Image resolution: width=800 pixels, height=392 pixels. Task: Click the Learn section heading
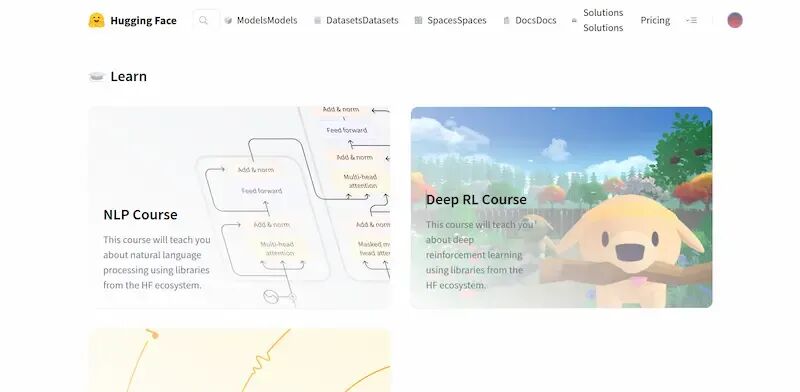tap(129, 77)
